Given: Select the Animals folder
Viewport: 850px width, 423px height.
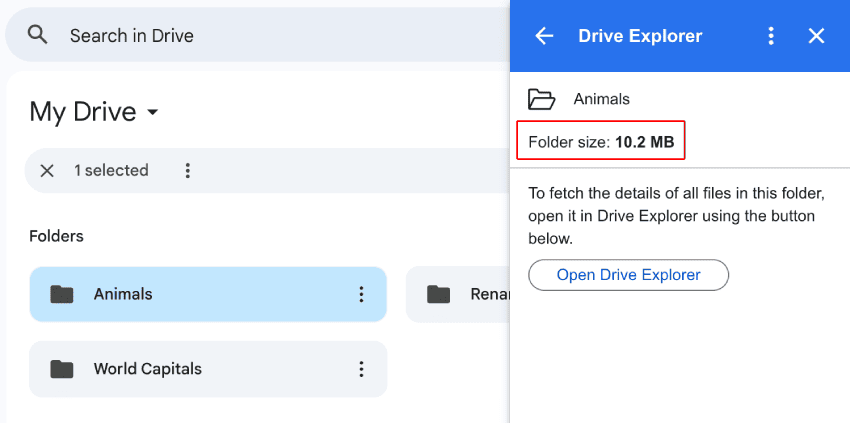Looking at the screenshot, I should click(x=208, y=294).
